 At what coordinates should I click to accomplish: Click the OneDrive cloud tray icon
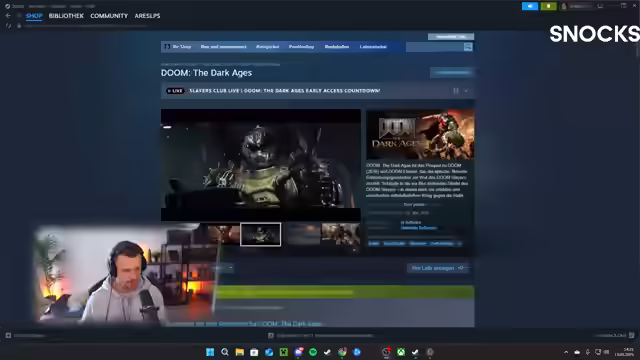[x=577, y=352]
